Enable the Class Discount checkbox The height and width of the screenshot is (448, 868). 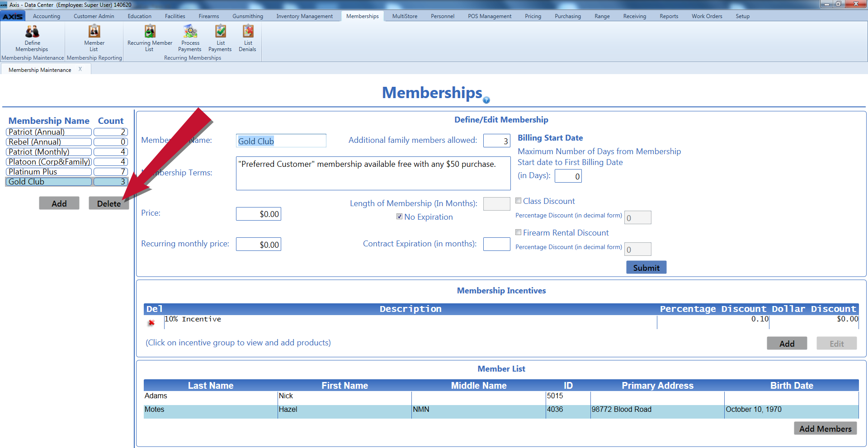click(x=519, y=201)
